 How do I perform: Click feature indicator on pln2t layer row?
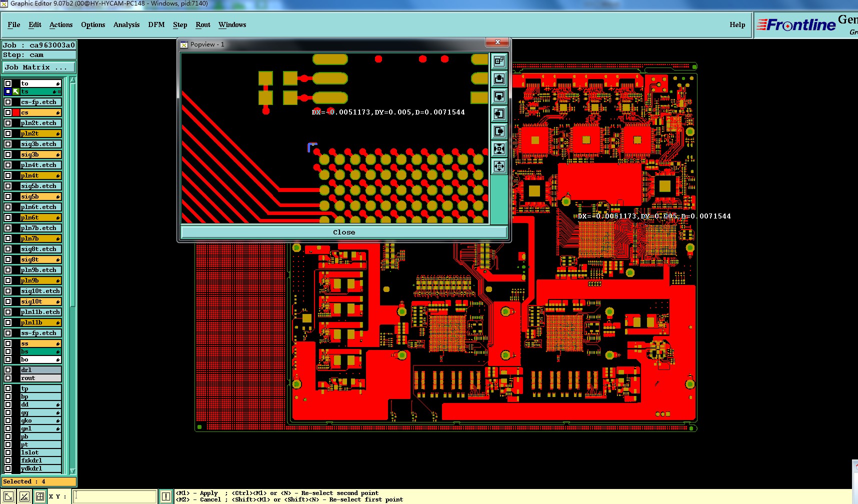58,133
